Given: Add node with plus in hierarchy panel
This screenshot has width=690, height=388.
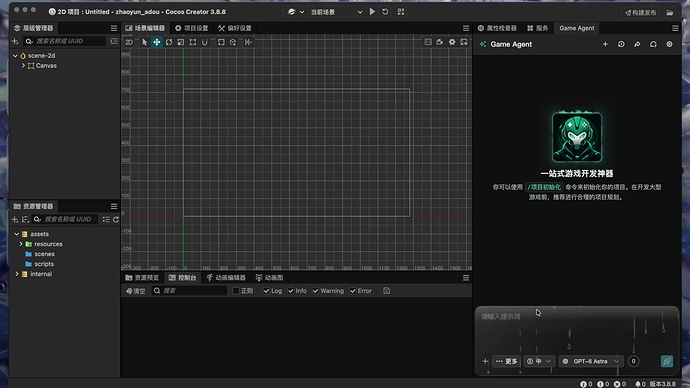Looking at the screenshot, I should point(15,41).
